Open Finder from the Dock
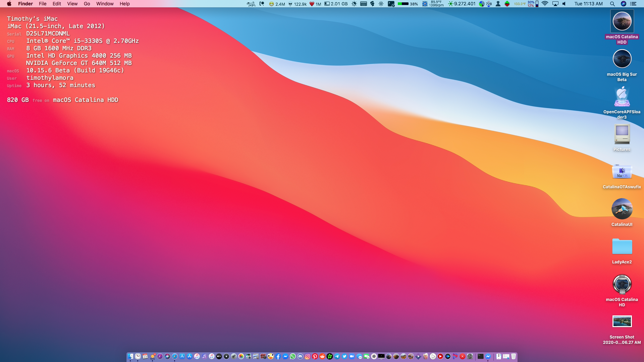The width and height of the screenshot is (644, 362). point(130,356)
